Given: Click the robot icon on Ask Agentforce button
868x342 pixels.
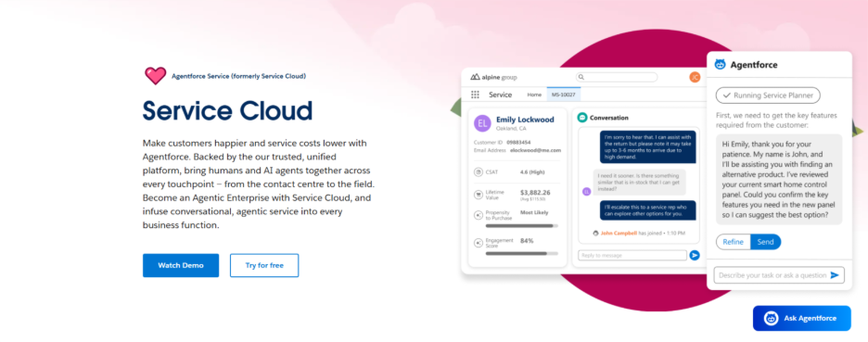Looking at the screenshot, I should 771,318.
